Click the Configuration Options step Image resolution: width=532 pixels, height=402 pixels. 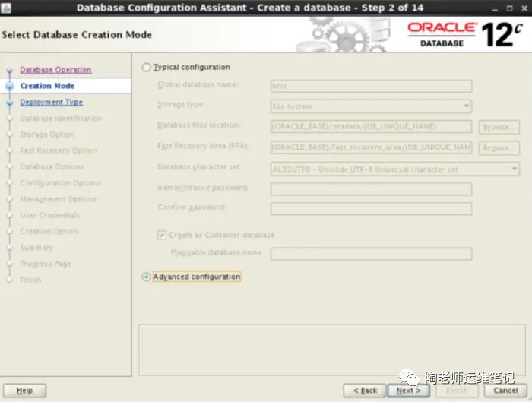60,183
